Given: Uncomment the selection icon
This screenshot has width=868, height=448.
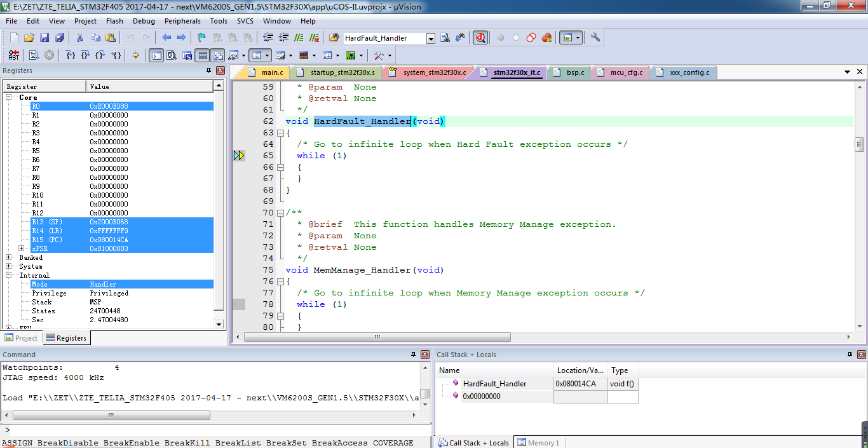Looking at the screenshot, I should pyautogui.click(x=314, y=37).
